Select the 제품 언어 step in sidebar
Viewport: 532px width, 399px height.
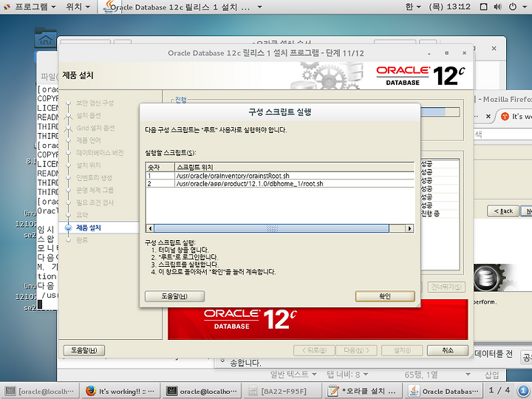coord(88,140)
